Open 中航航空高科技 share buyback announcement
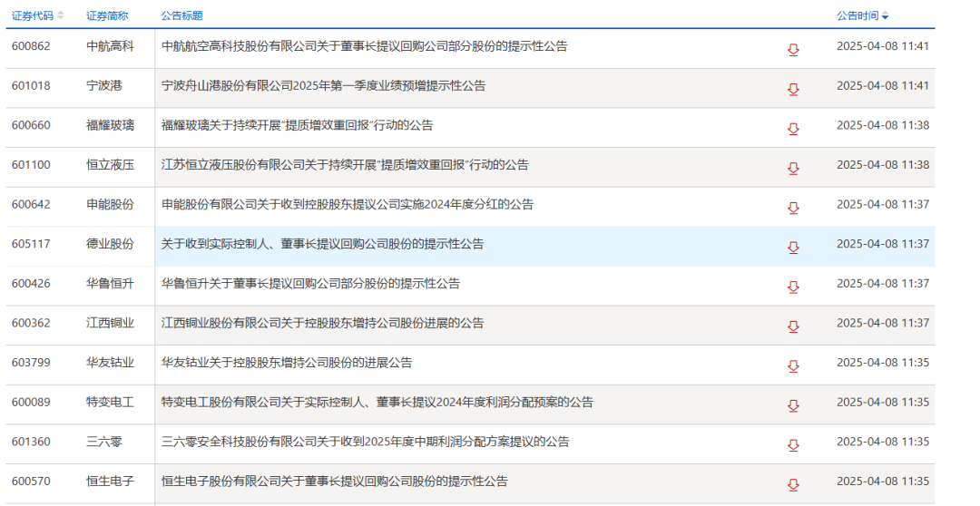This screenshot has width=980, height=506. 365,46
